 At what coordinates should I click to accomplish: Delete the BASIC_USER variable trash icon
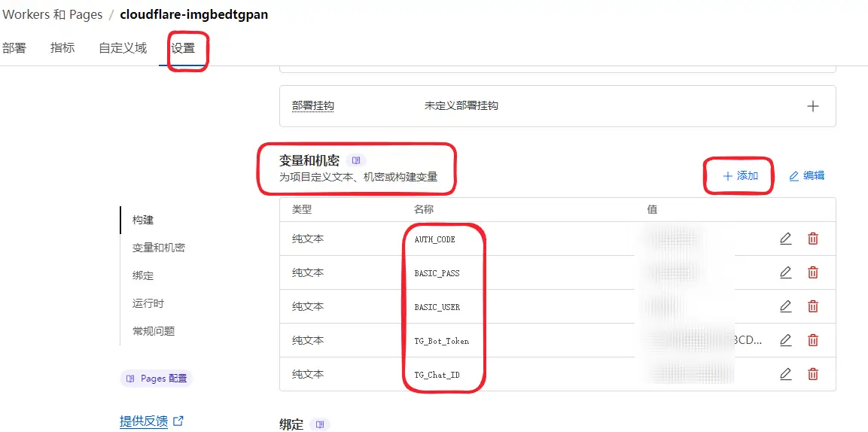point(812,306)
